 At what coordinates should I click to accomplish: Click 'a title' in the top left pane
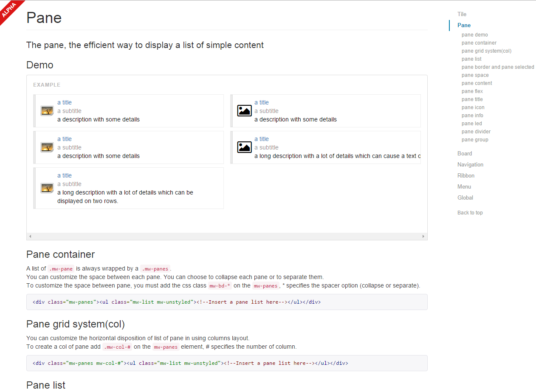click(65, 102)
